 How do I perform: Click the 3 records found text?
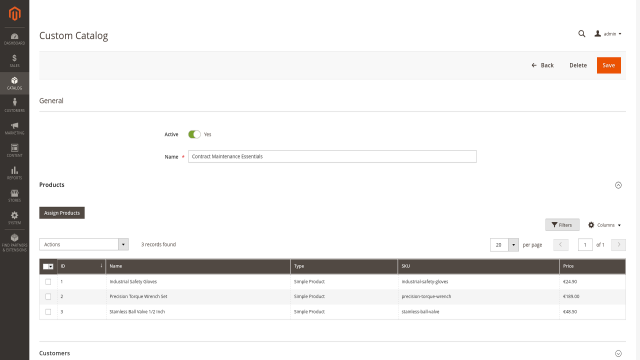click(x=158, y=244)
